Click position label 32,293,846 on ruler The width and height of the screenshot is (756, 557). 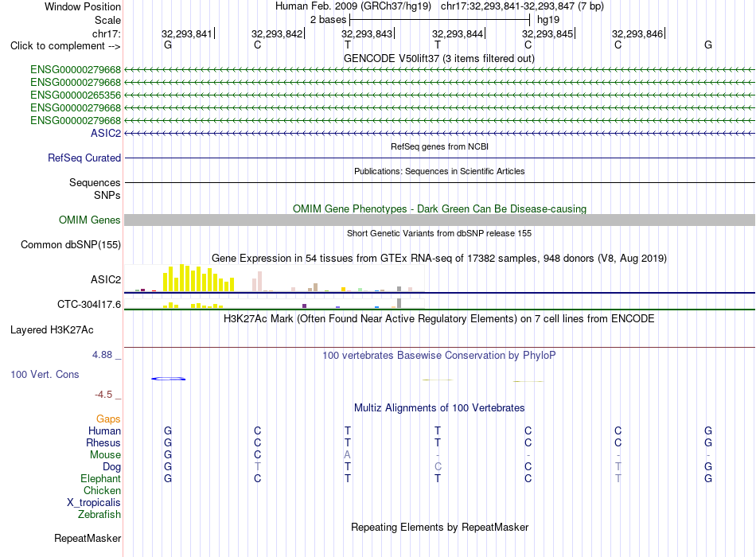click(637, 33)
